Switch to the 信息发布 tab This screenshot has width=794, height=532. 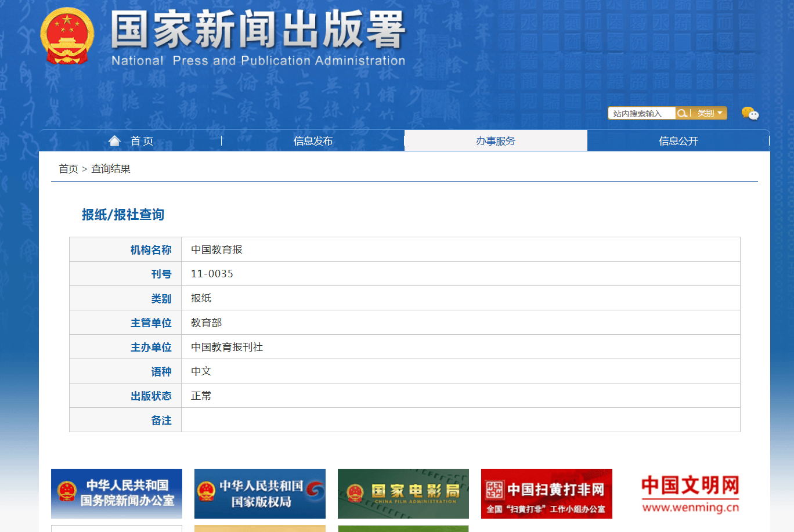pyautogui.click(x=313, y=140)
